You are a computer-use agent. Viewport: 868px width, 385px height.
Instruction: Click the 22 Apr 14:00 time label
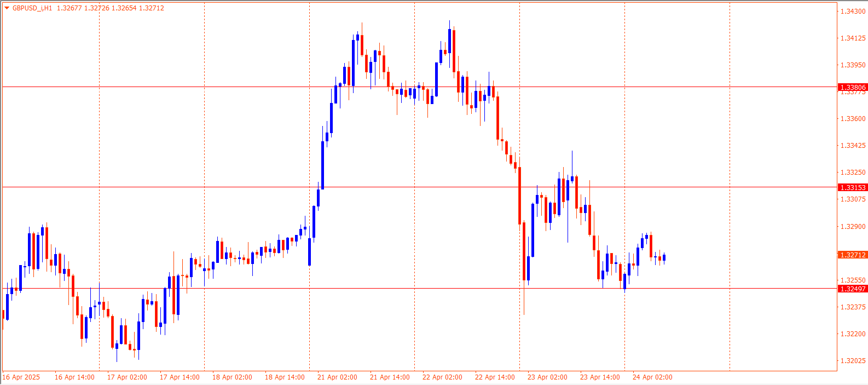click(x=495, y=377)
